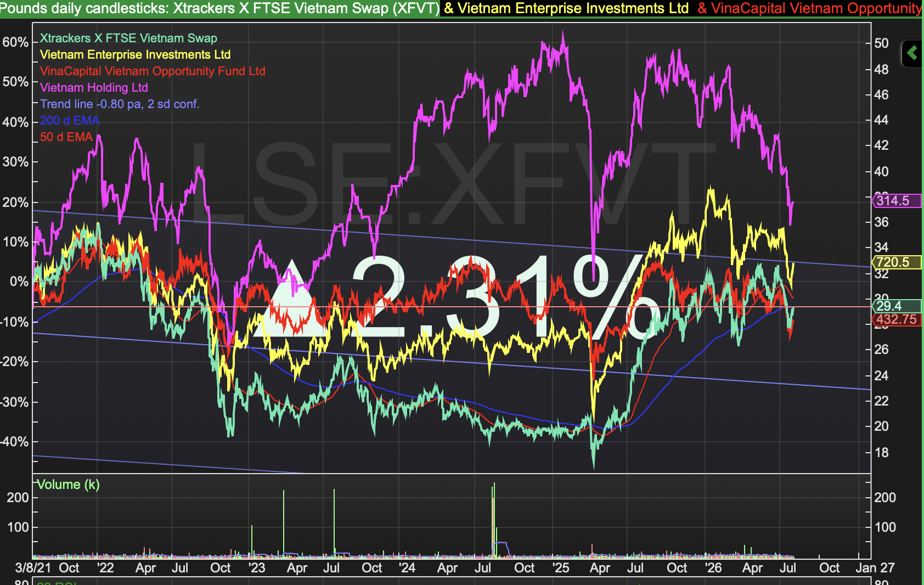
Task: Click the '25 year label on time axis
Action: tap(561, 568)
